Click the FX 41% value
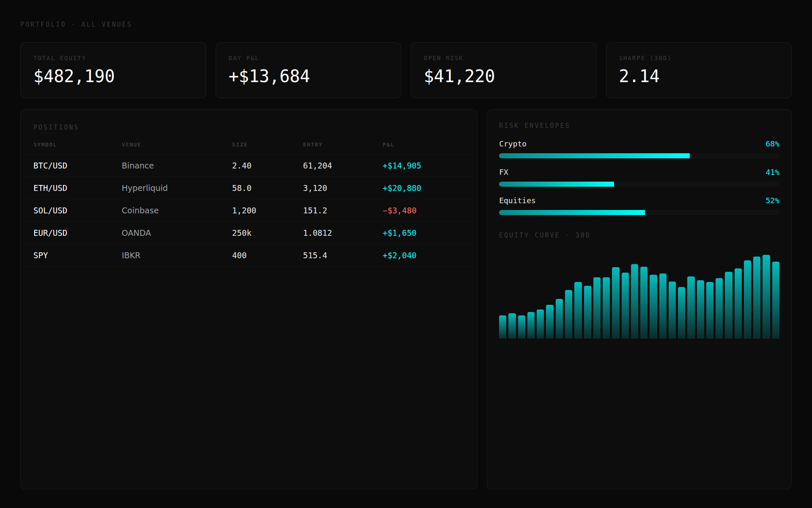Viewport: 812px width, 508px height. 772,172
